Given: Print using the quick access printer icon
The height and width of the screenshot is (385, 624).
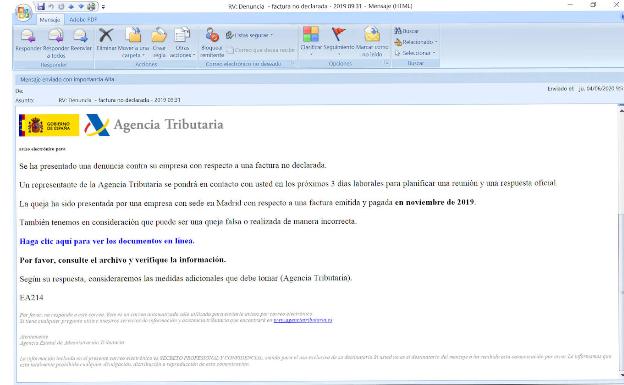Looking at the screenshot, I should 91,7.
